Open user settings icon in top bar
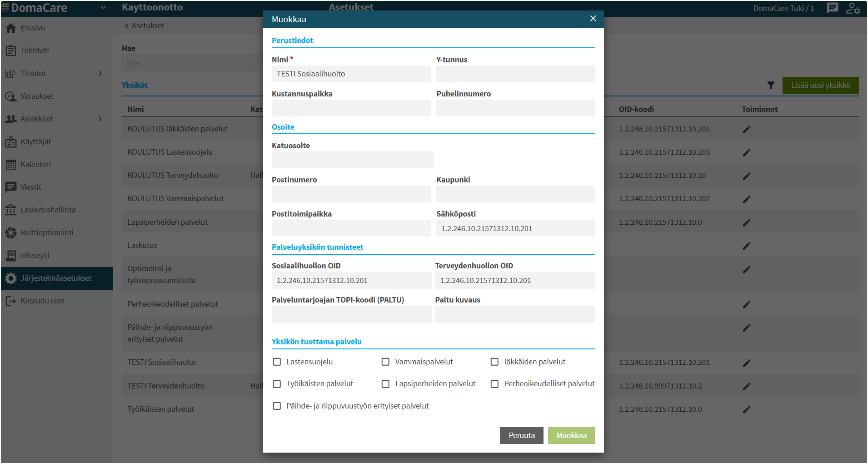This screenshot has width=868, height=464. pyautogui.click(x=853, y=8)
